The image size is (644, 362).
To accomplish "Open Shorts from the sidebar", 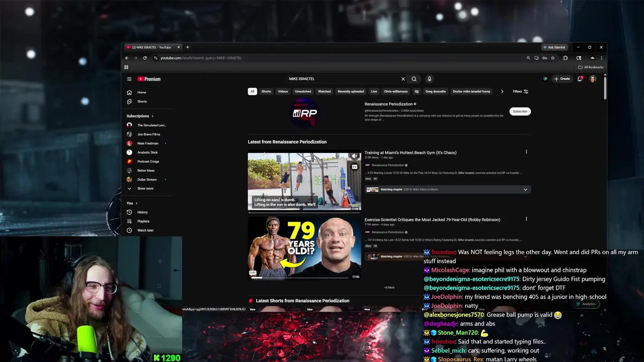I will [142, 102].
